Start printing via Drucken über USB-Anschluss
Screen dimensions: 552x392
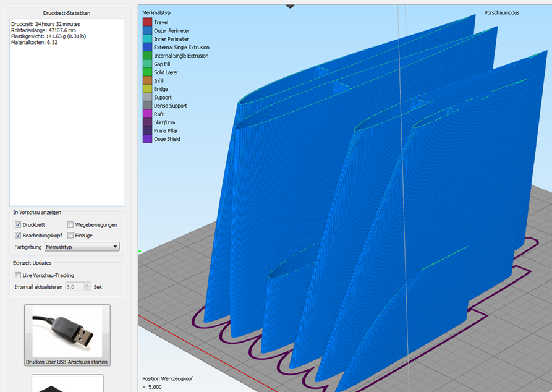[x=67, y=362]
